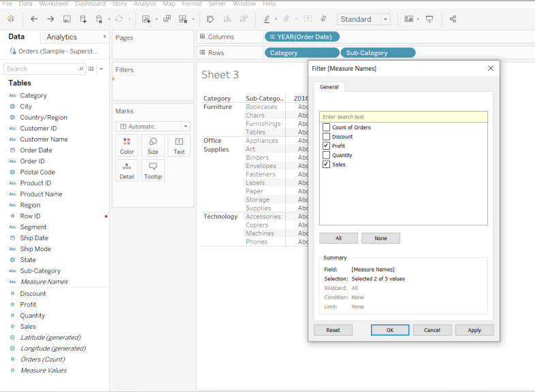Click the Group Members paperclip icon
535x392 pixels.
tap(287, 19)
